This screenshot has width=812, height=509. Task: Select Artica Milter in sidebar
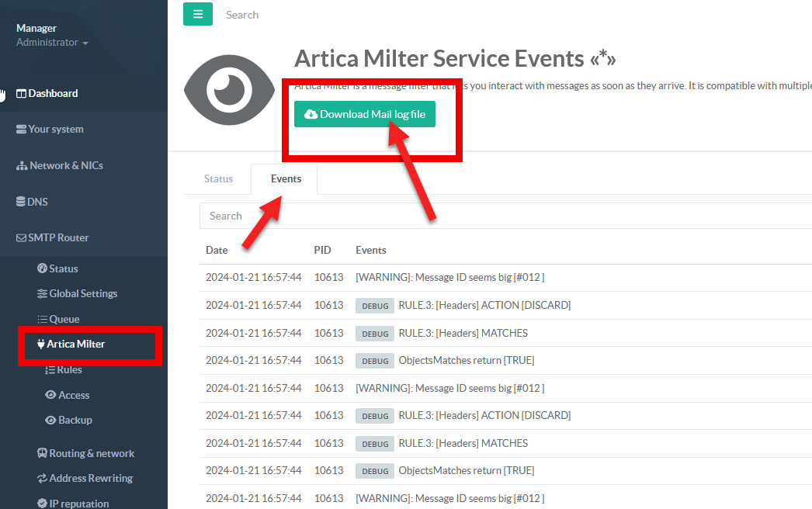[x=75, y=344]
